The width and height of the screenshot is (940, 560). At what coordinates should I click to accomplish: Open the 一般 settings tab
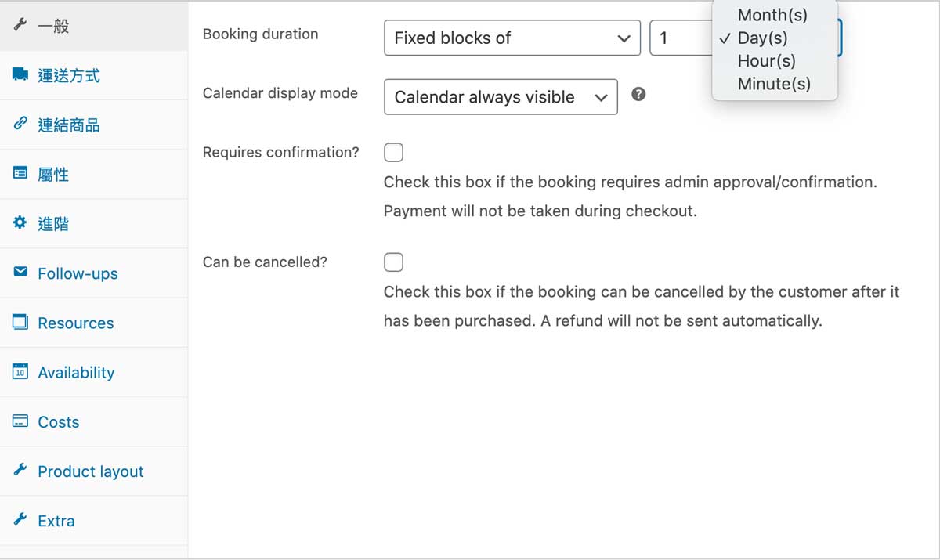click(94, 26)
